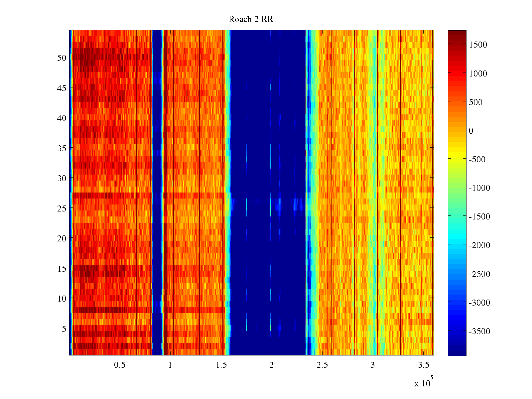Click the colorbar label 0
Image resolution: width=532 pixels, height=399 pixels.
point(471,131)
